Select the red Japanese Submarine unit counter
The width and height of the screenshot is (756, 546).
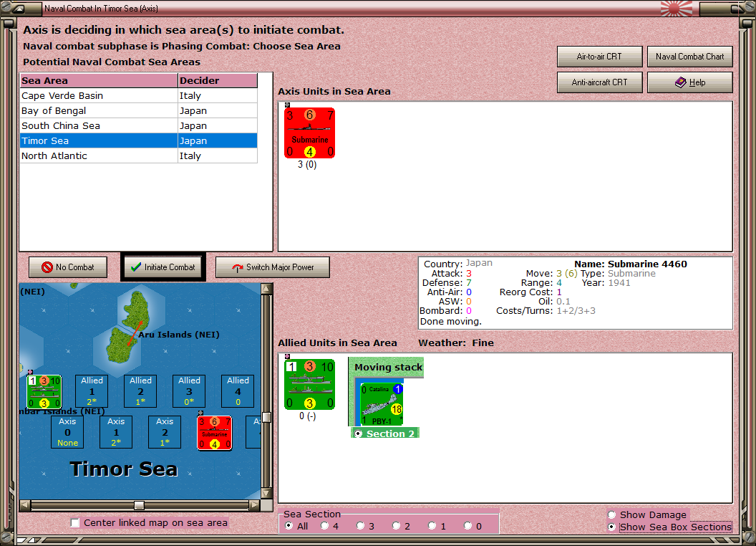coord(309,133)
